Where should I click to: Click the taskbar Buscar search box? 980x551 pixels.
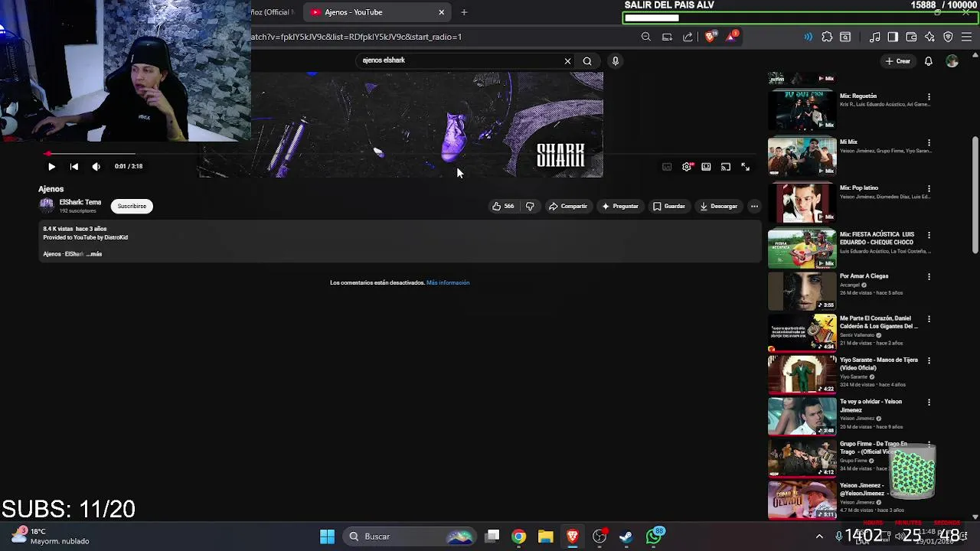(x=410, y=536)
